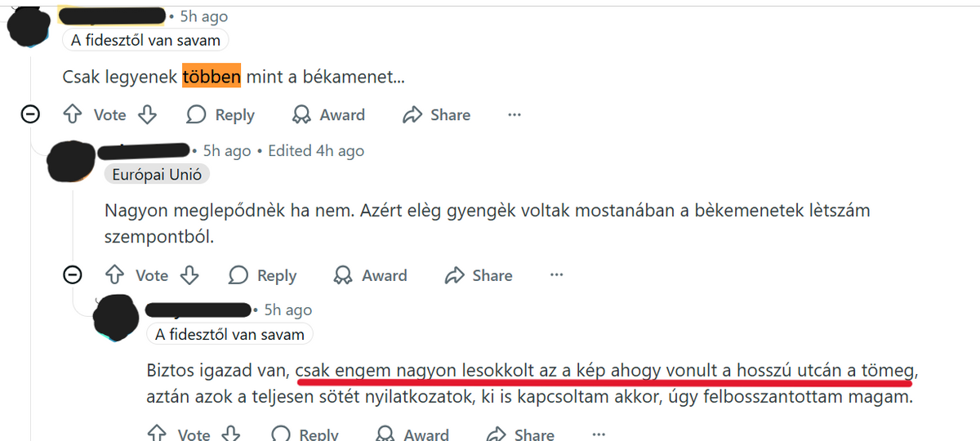Image resolution: width=980 pixels, height=441 pixels.
Task: Reply to the "Nagyon meglepődnék" comment
Action: click(x=263, y=275)
